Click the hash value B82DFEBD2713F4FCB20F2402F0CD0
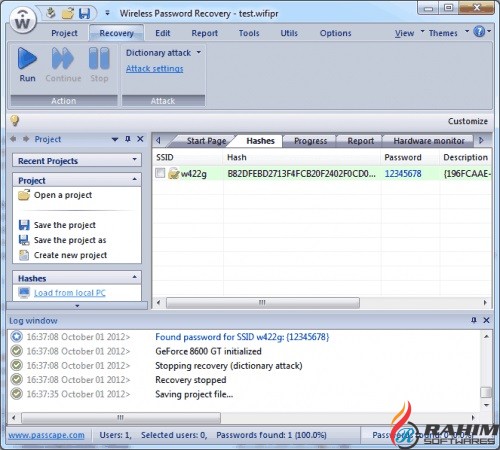500x450 pixels. pos(301,174)
